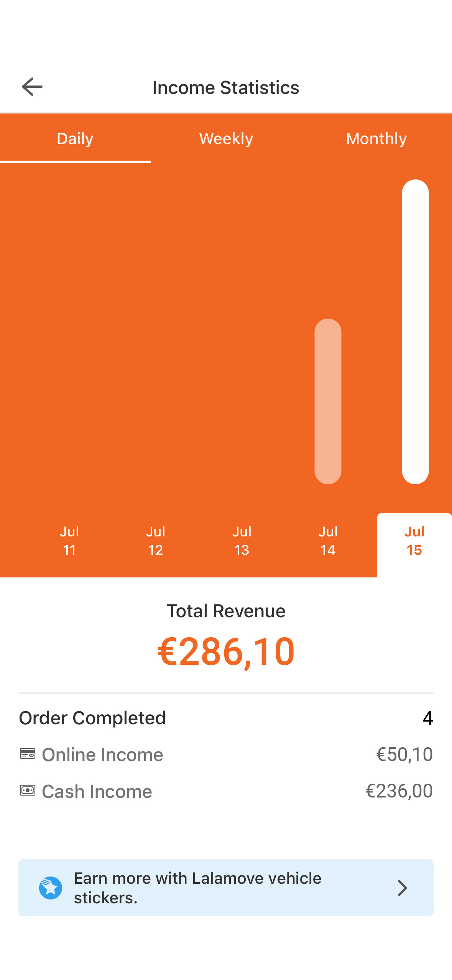Tap the faded Jul 14 revenue bar
The height and width of the screenshot is (980, 452).
[328, 401]
